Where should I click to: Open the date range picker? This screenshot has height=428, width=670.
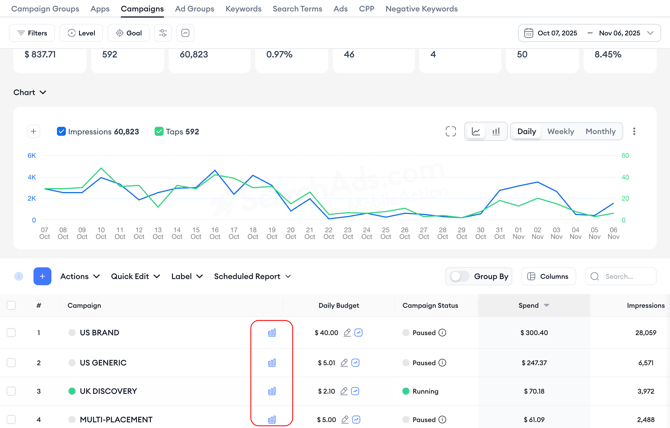pyautogui.click(x=589, y=33)
